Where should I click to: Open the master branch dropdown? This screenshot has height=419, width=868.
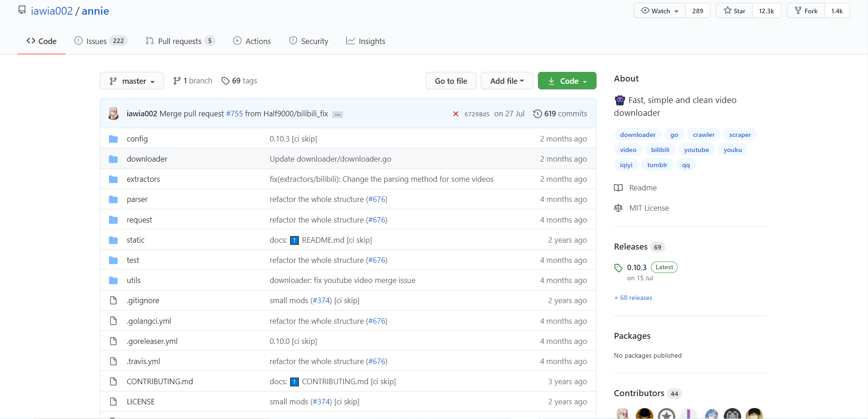tap(132, 81)
